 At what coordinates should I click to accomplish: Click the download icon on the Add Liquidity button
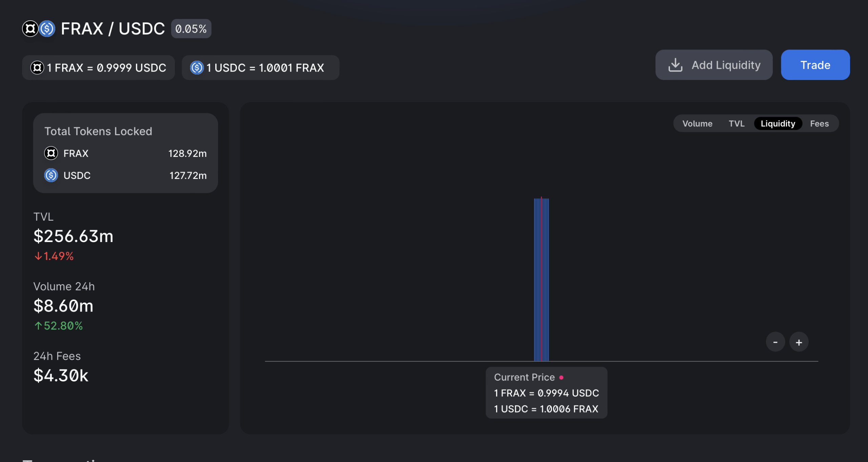(675, 65)
